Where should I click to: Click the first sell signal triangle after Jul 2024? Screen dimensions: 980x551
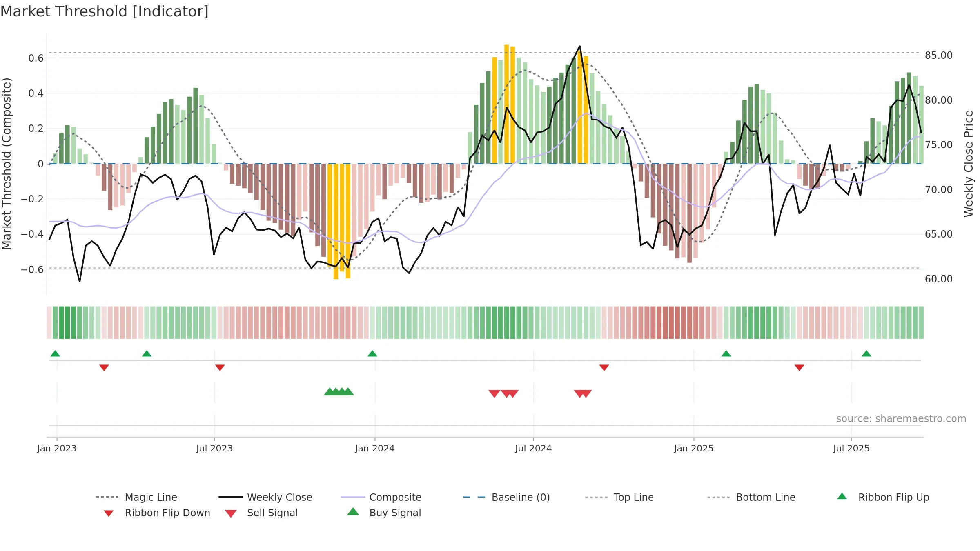[x=579, y=394]
